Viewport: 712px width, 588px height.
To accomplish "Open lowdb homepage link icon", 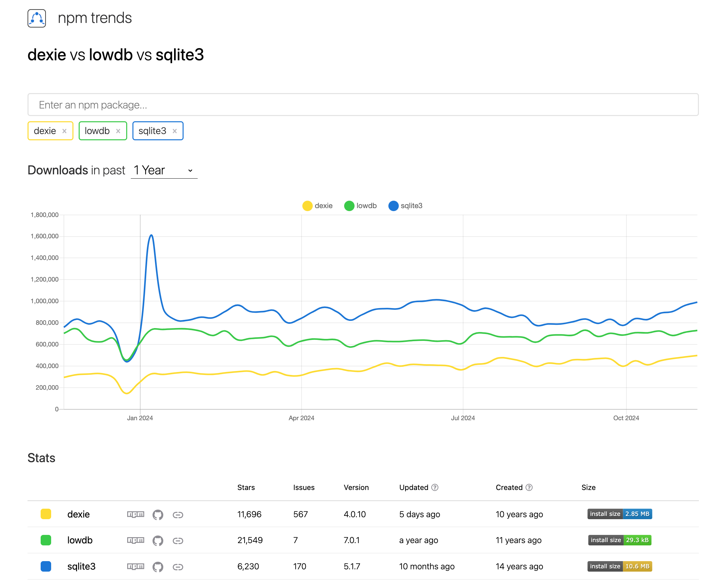I will click(178, 541).
